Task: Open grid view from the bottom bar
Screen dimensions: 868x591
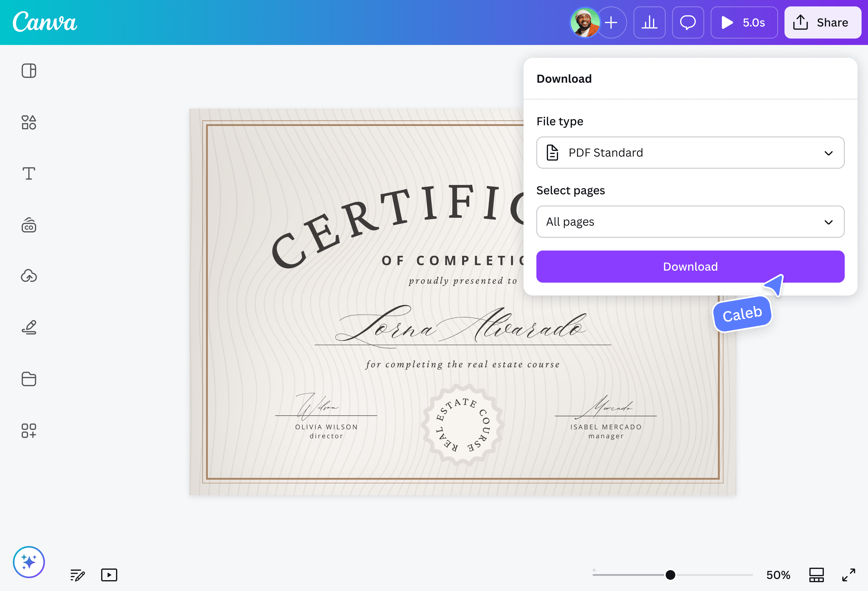Action: click(x=816, y=575)
